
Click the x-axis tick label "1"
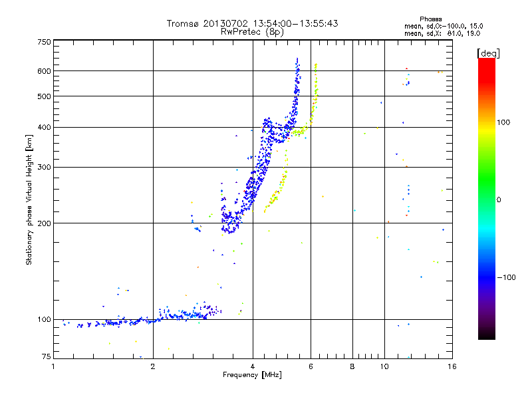53,366
